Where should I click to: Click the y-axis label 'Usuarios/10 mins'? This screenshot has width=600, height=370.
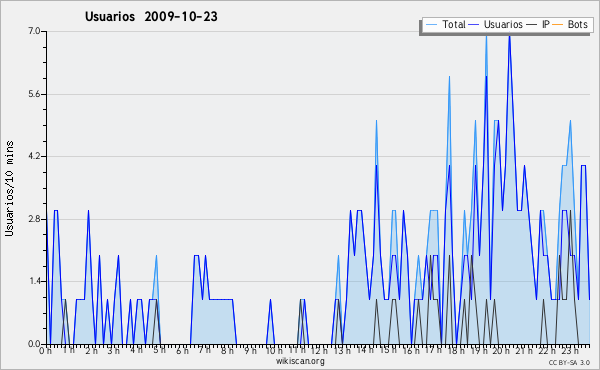9,188
